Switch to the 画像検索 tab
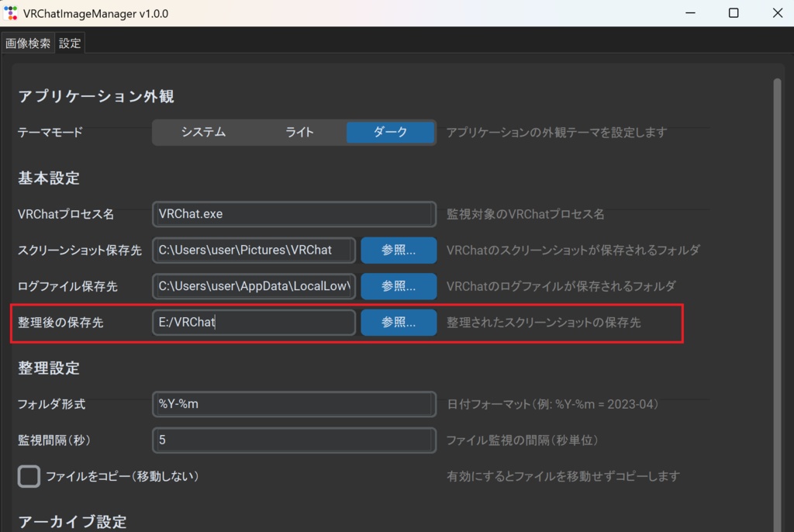 pos(28,43)
